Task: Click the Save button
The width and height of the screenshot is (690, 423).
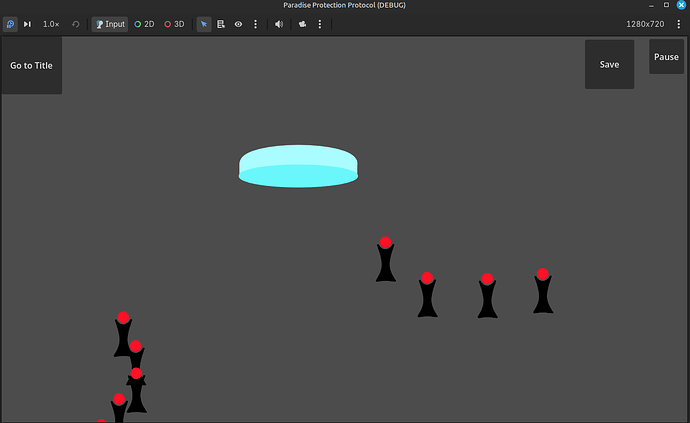Action: (x=609, y=64)
